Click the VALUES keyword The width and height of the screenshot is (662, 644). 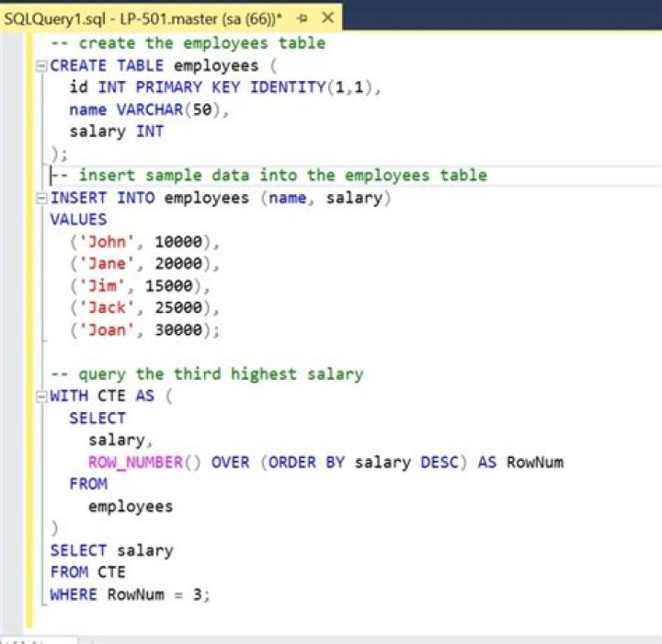[x=78, y=219]
